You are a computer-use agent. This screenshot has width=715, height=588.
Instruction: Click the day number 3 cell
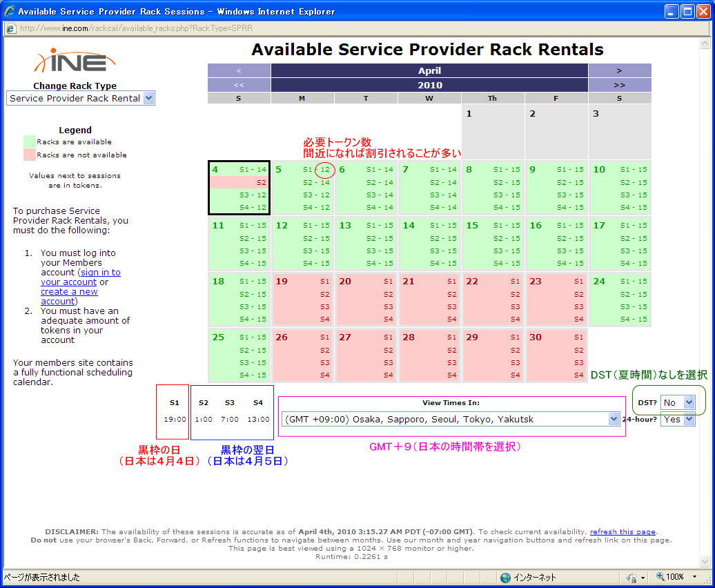[x=620, y=131]
